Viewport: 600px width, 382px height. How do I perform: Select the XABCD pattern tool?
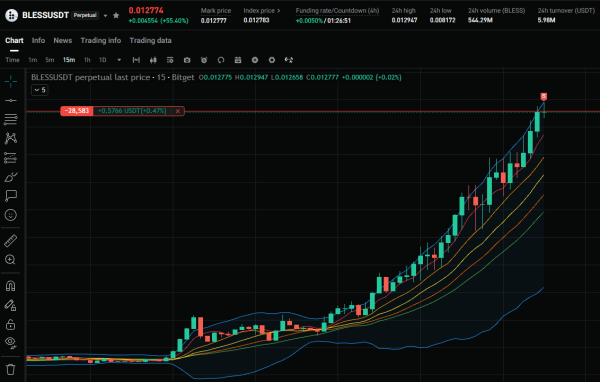[x=11, y=138]
